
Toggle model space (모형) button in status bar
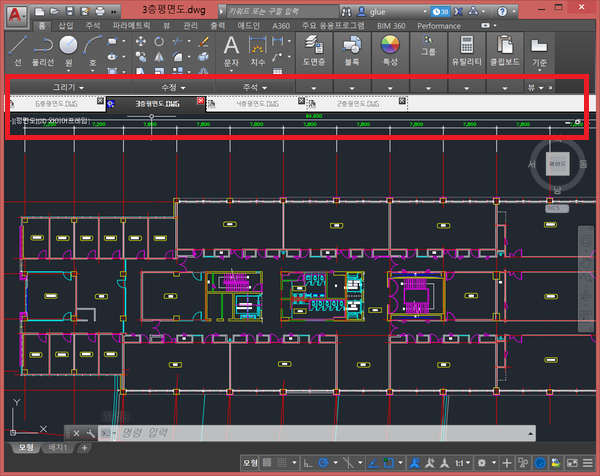(252, 463)
